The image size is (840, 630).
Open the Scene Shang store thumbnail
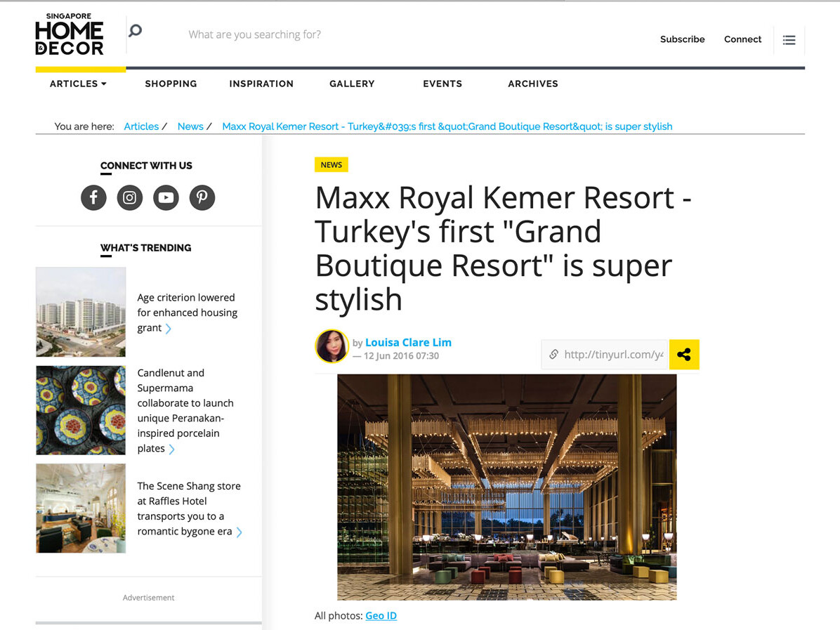81,508
